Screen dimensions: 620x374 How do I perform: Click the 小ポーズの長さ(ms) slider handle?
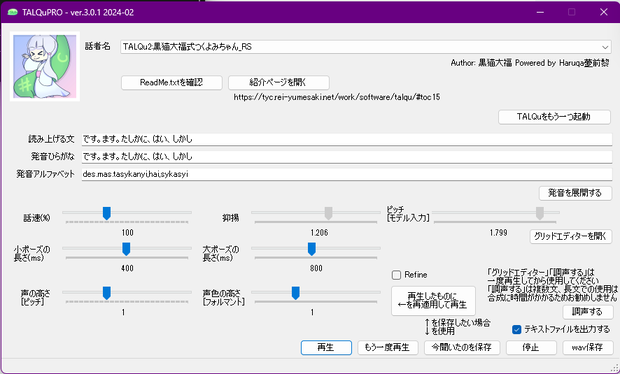[x=126, y=249]
